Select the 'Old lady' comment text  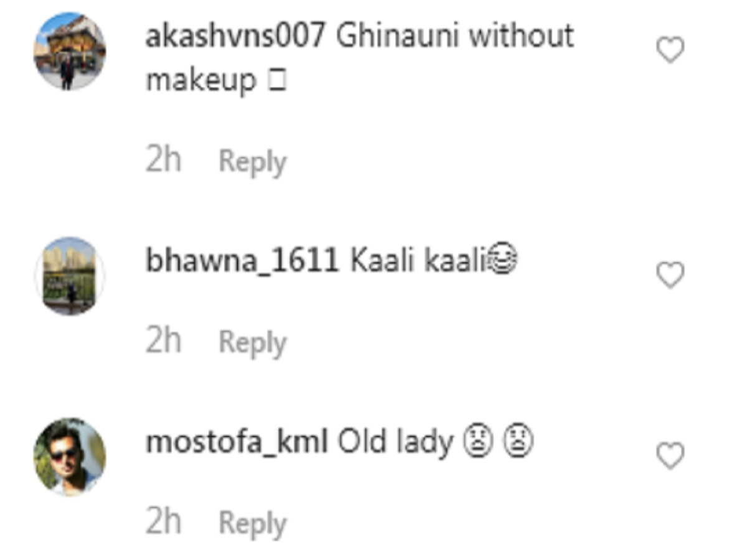click(x=395, y=443)
